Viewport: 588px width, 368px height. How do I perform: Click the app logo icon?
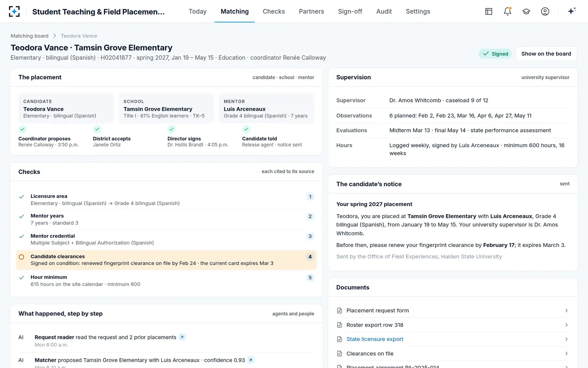(14, 11)
